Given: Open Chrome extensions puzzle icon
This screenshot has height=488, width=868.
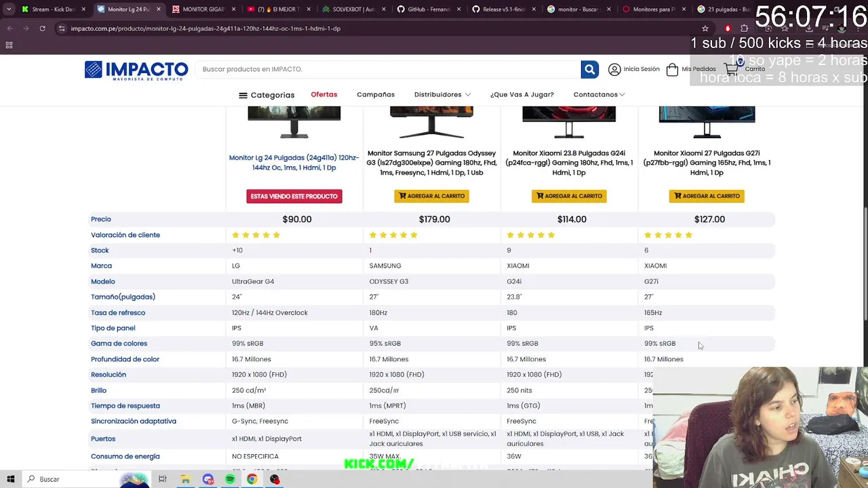Looking at the screenshot, I should pyautogui.click(x=744, y=28).
